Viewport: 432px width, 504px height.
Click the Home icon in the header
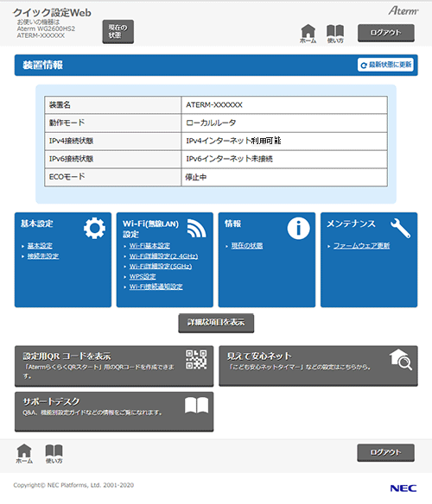[308, 34]
